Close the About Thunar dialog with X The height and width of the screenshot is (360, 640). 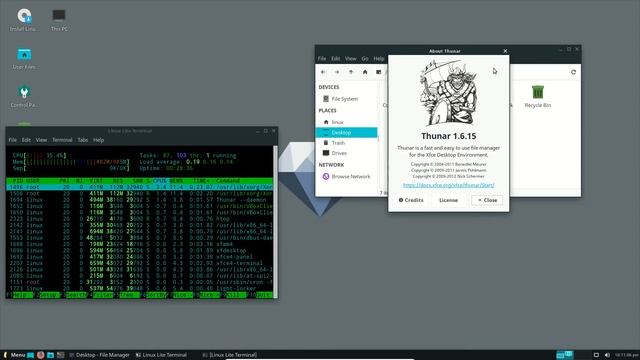505,51
